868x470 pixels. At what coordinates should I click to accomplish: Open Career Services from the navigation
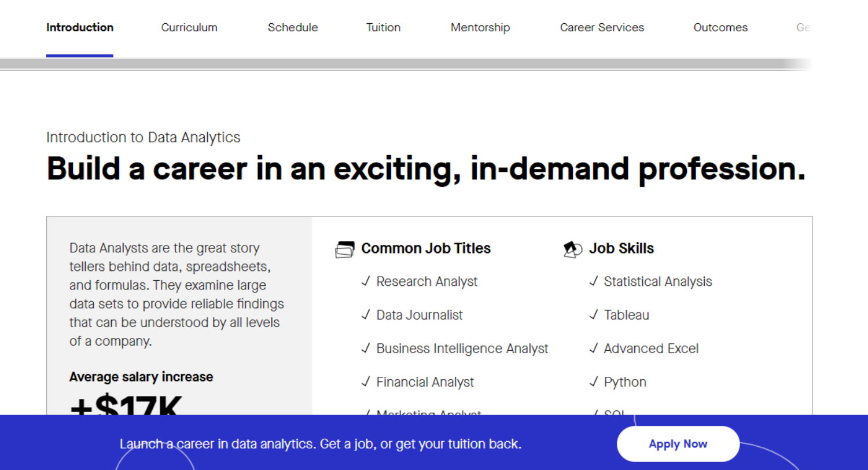click(x=602, y=27)
